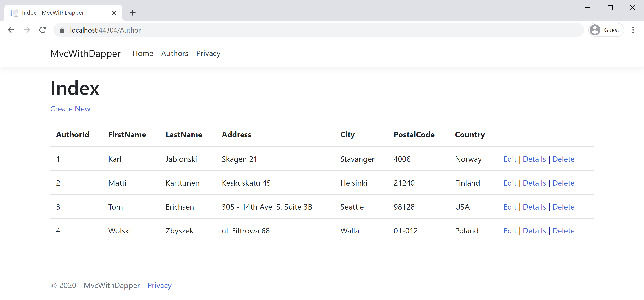Open a new tab with plus icon
Image resolution: width=644 pixels, height=300 pixels.
click(133, 13)
